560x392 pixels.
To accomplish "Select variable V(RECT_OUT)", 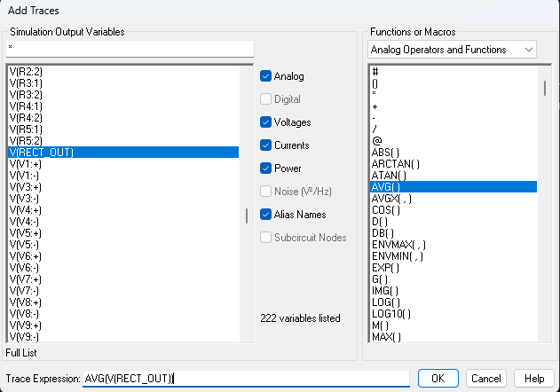I will 123,152.
